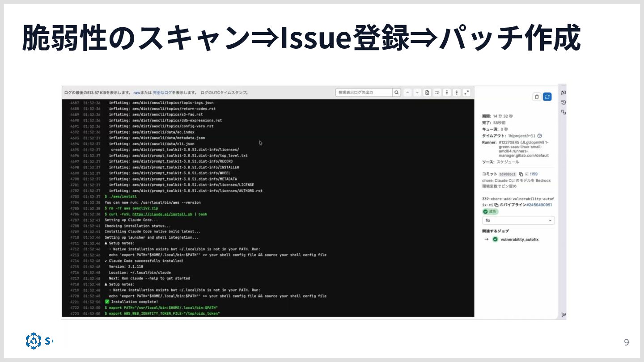Erase job log with the trash icon
Screen dimensions: 644x362
[537, 97]
